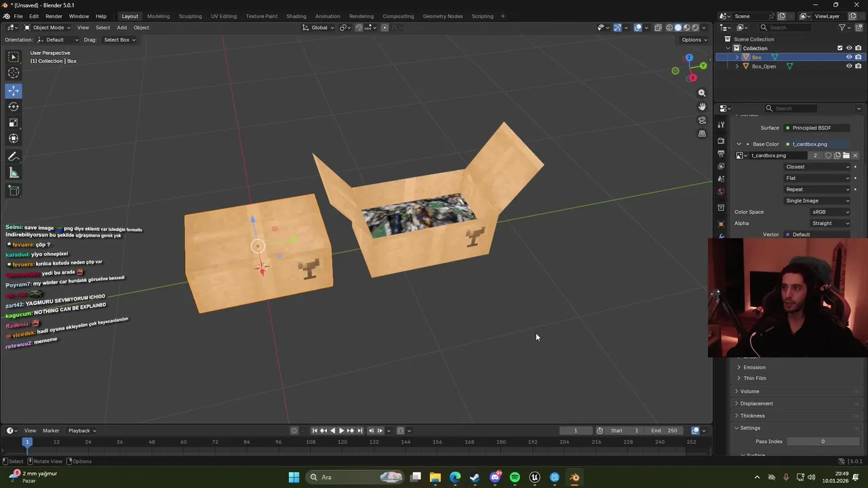Hide Box object in viewport via eye
This screenshot has height=488, width=868.
849,57
